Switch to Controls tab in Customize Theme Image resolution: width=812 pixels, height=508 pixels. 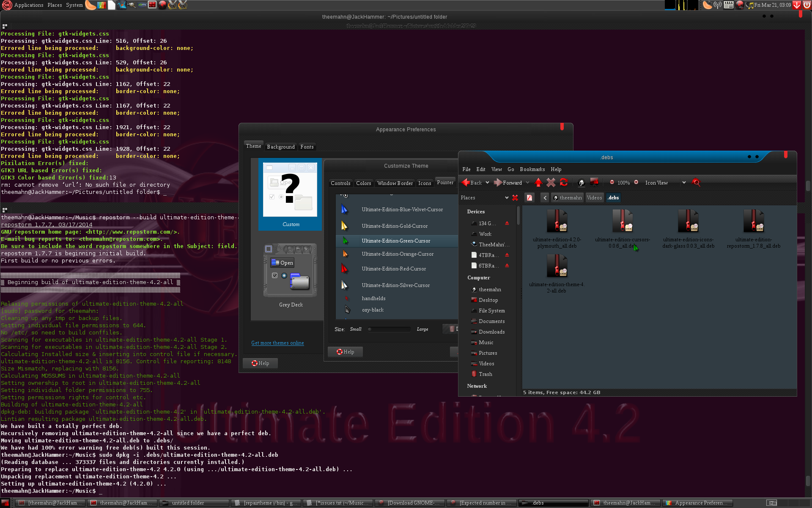[x=340, y=183]
